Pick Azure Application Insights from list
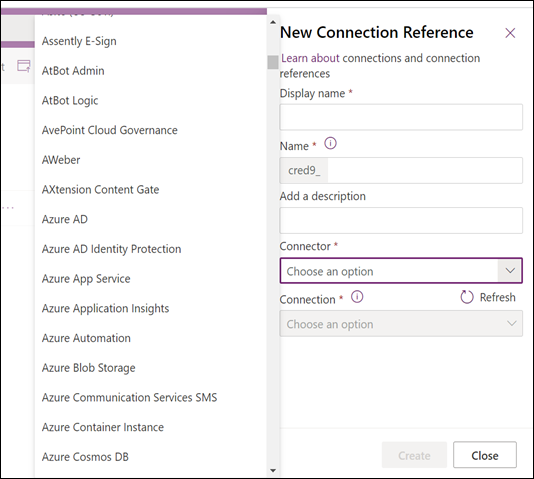 pos(151,308)
